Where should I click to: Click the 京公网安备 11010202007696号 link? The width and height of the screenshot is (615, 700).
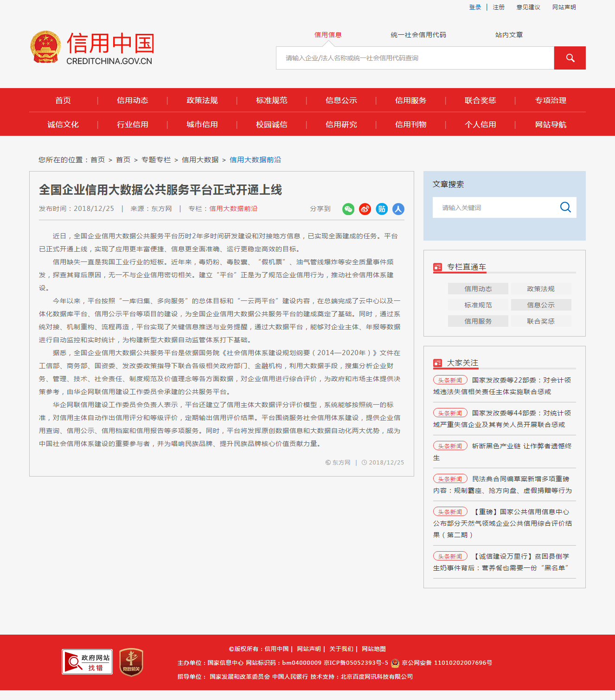point(447,663)
